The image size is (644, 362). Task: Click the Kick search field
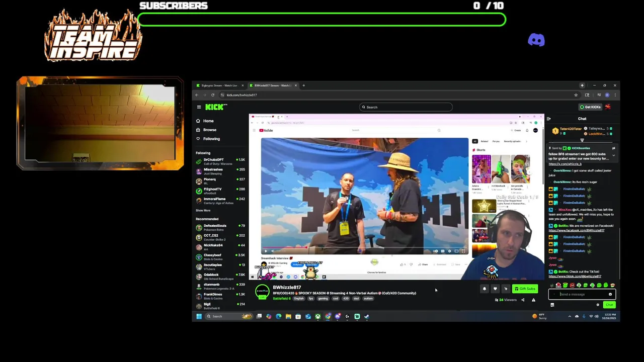[406, 107]
